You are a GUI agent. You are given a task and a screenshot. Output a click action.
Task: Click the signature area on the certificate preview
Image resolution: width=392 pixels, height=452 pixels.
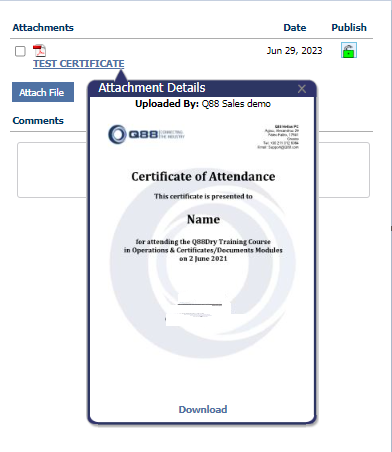pyautogui.click(x=198, y=309)
